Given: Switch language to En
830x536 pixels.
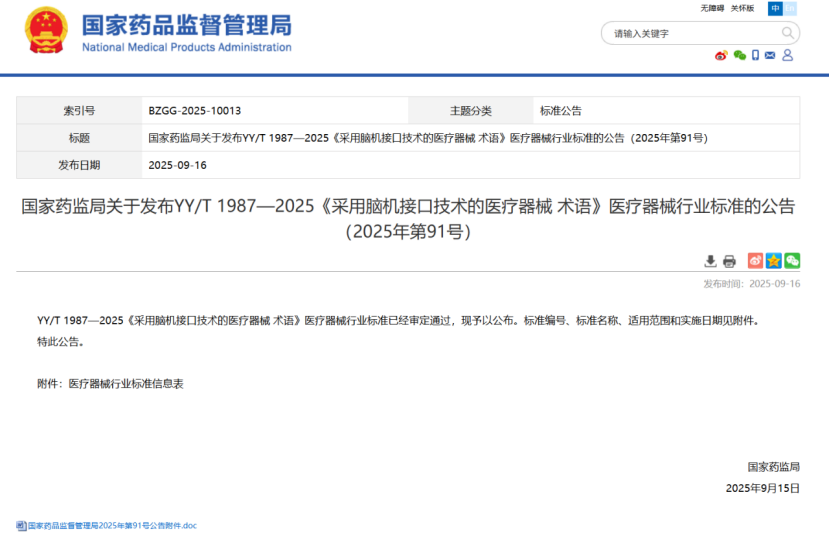Looking at the screenshot, I should 790,9.
